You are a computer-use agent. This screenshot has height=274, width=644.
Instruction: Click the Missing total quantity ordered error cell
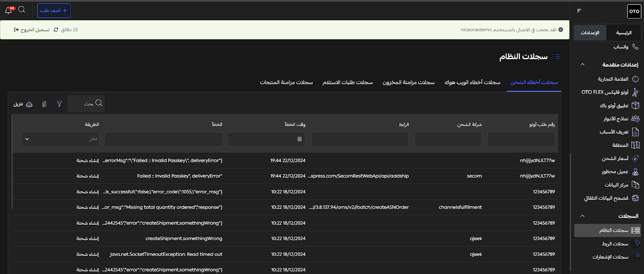(x=162, y=207)
